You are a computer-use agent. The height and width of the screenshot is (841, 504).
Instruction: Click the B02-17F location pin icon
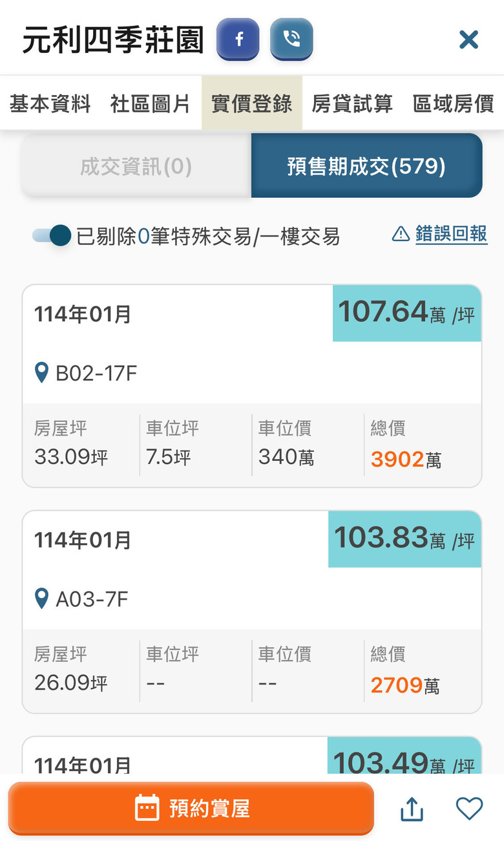pos(42,373)
